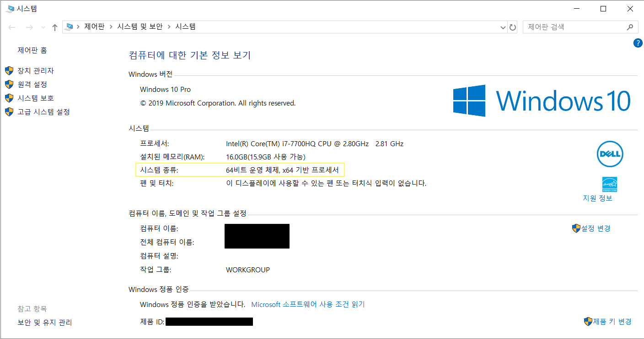Open help with the question mark icon
This screenshot has width=644, height=339.
[x=638, y=43]
